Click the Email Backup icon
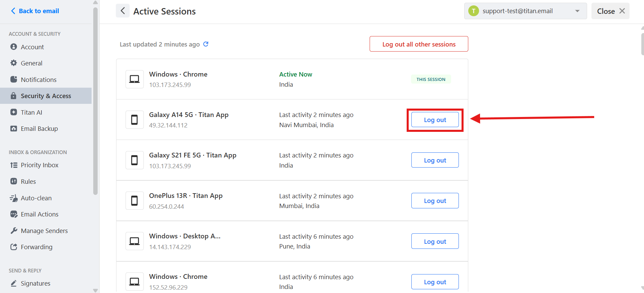 [13, 128]
